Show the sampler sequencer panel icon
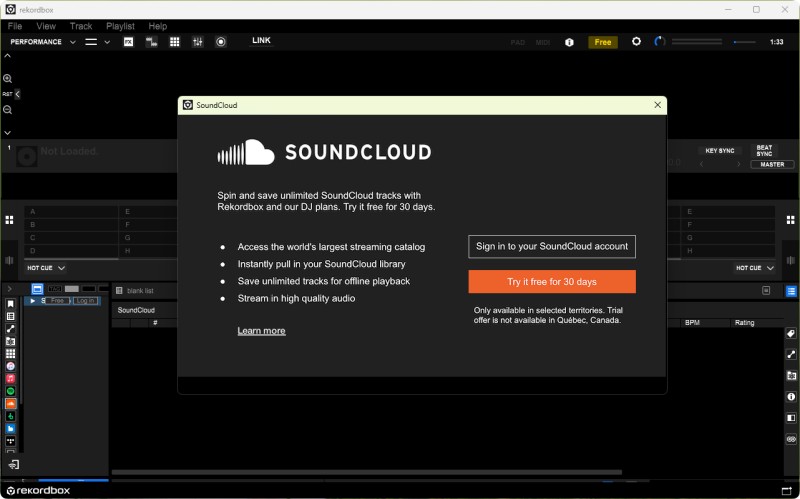This screenshot has width=800, height=499. coord(152,42)
